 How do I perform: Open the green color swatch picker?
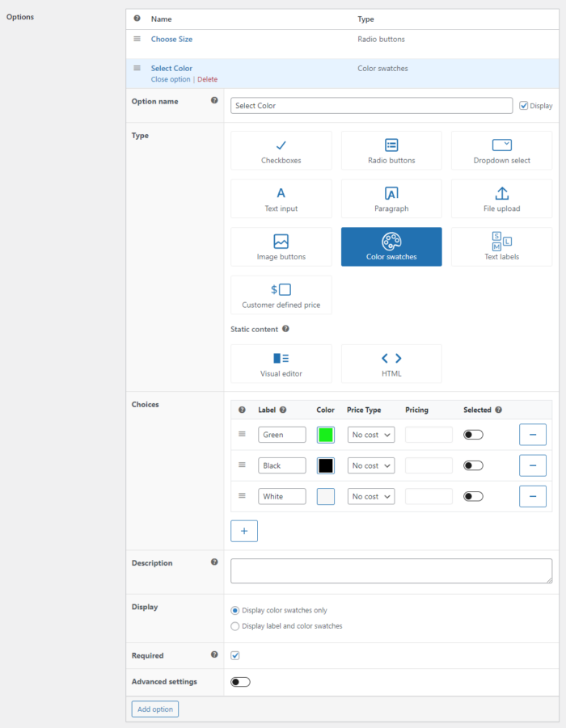(x=326, y=435)
